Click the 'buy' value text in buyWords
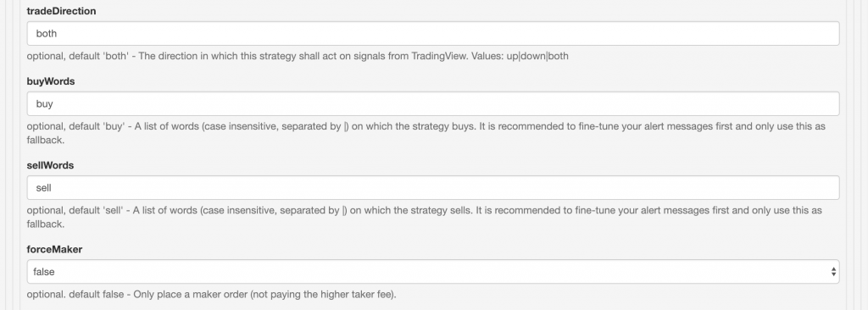The width and height of the screenshot is (868, 310). tap(44, 104)
